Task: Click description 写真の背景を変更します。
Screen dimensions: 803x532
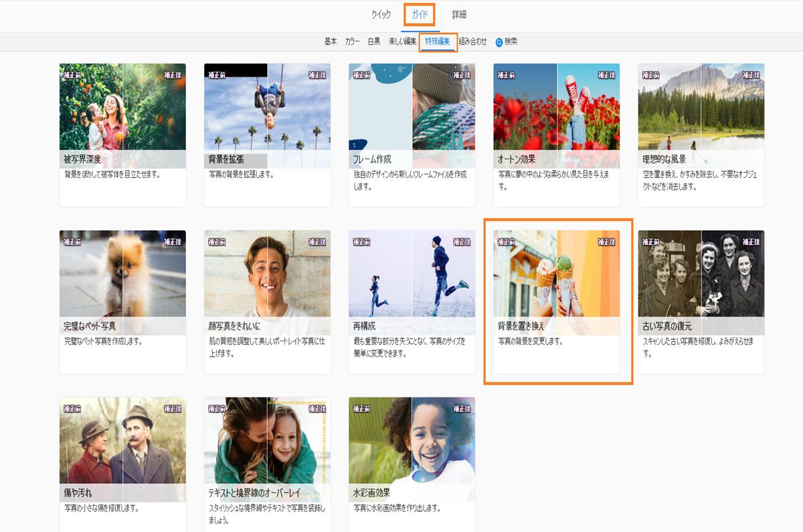Action: point(531,341)
